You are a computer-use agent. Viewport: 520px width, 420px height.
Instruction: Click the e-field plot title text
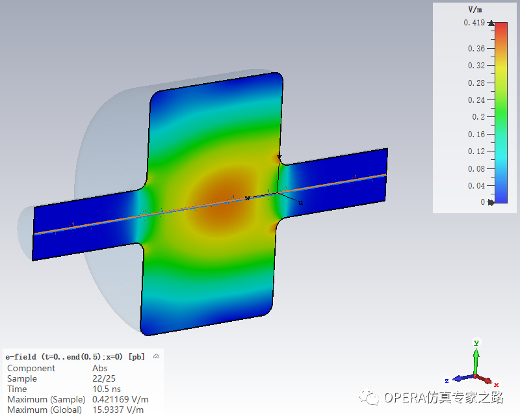(x=75, y=357)
